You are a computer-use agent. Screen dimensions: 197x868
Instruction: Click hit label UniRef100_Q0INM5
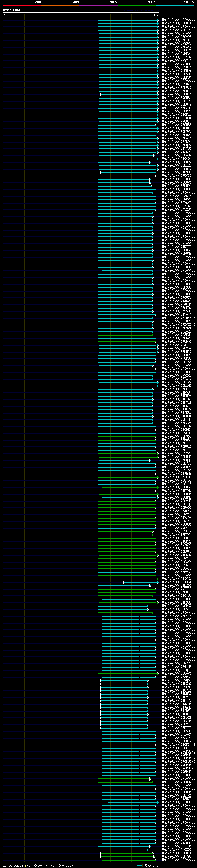pos(176,64)
